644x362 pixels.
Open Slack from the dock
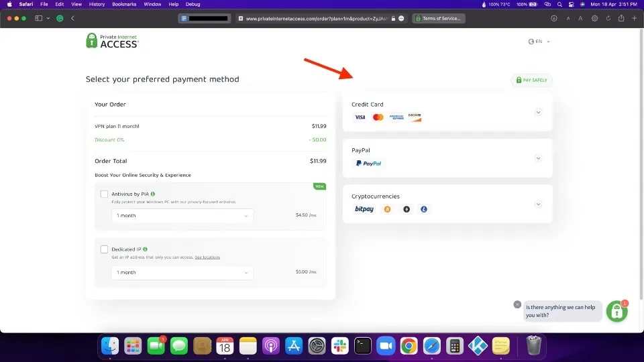click(x=339, y=346)
